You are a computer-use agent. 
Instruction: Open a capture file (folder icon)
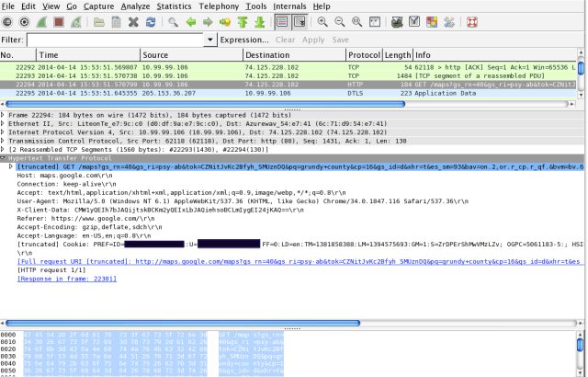coord(99,22)
